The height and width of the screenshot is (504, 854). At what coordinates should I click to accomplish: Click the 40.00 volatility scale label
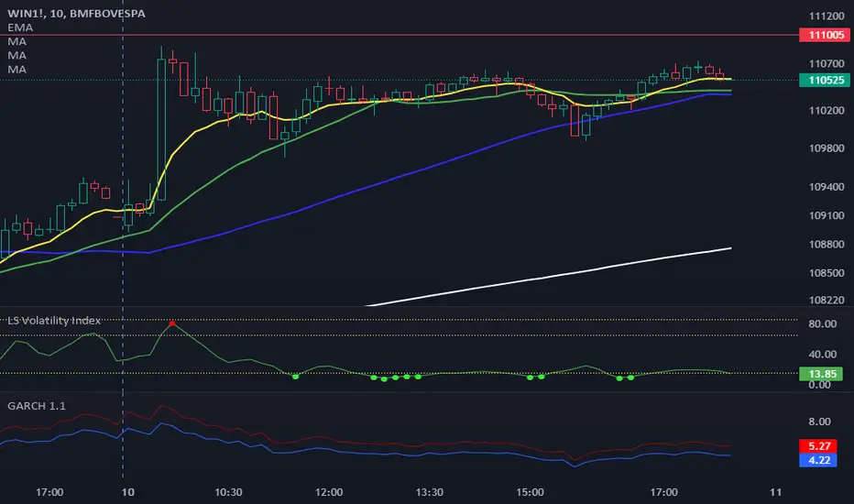pyautogui.click(x=822, y=355)
